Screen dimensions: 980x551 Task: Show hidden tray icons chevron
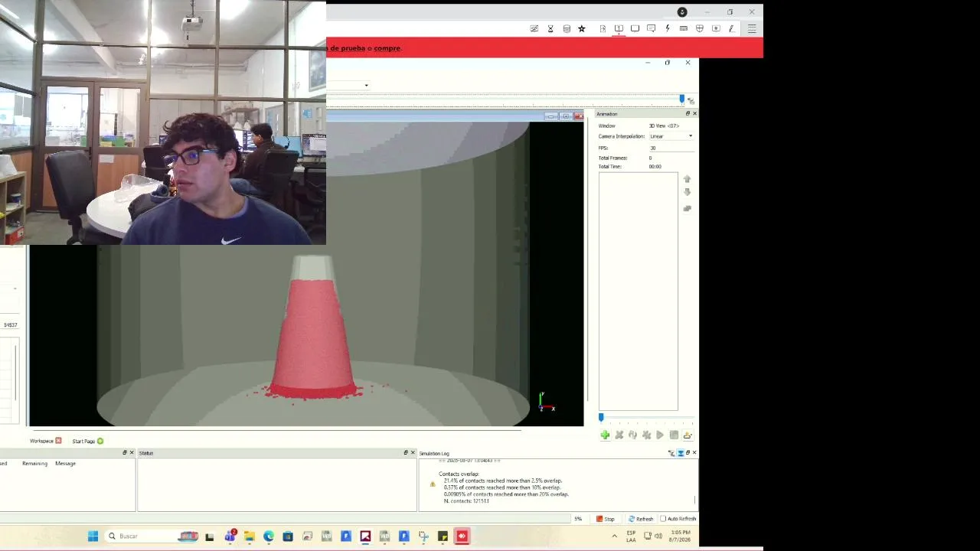pos(614,536)
